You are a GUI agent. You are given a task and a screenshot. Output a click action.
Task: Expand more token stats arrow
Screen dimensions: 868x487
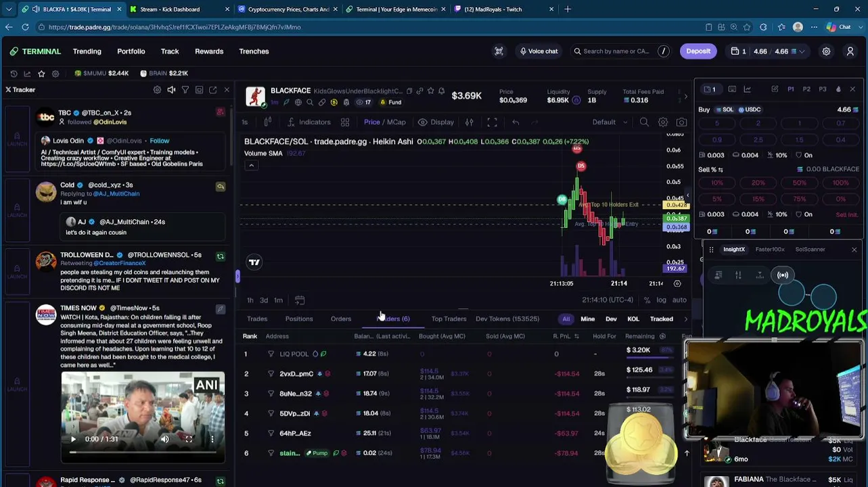point(685,96)
